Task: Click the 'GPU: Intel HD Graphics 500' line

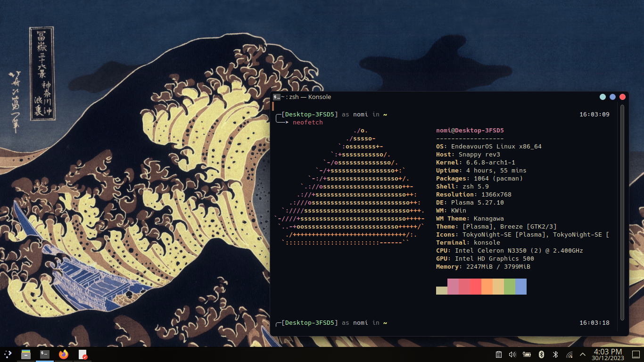Action: point(485,259)
